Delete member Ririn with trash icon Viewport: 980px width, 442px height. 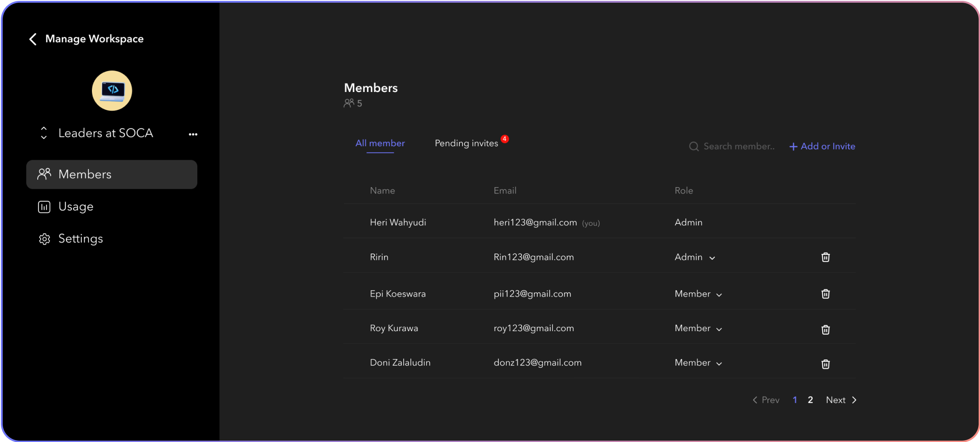point(825,257)
